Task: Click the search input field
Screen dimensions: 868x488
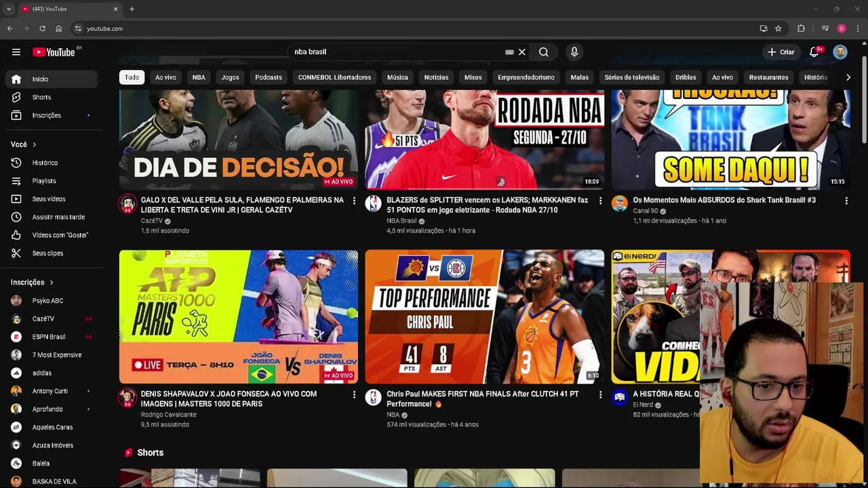Action: click(x=397, y=52)
